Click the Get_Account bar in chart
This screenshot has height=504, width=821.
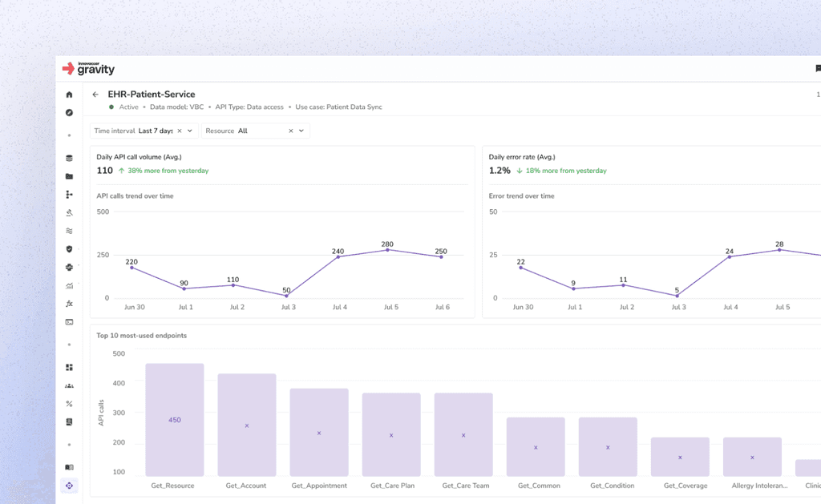(247, 425)
